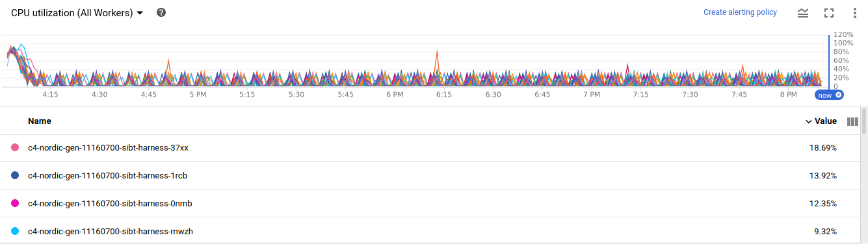Expand chart to full screen
Image resolution: width=868 pixels, height=244 pixels.
pos(829,13)
